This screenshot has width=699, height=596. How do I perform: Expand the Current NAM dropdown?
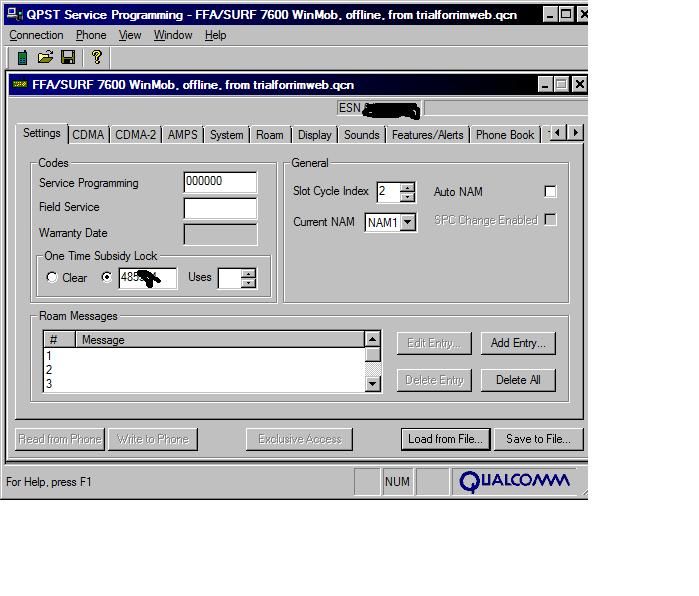click(408, 222)
